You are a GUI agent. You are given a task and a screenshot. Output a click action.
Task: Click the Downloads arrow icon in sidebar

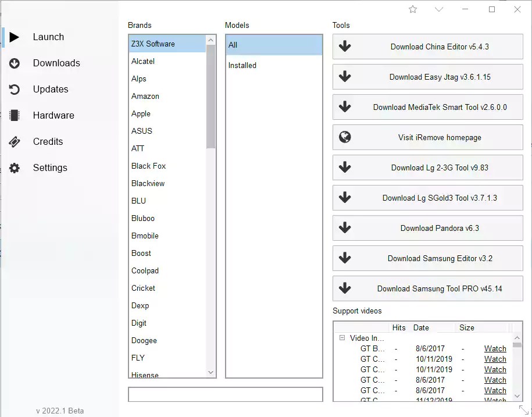point(15,63)
